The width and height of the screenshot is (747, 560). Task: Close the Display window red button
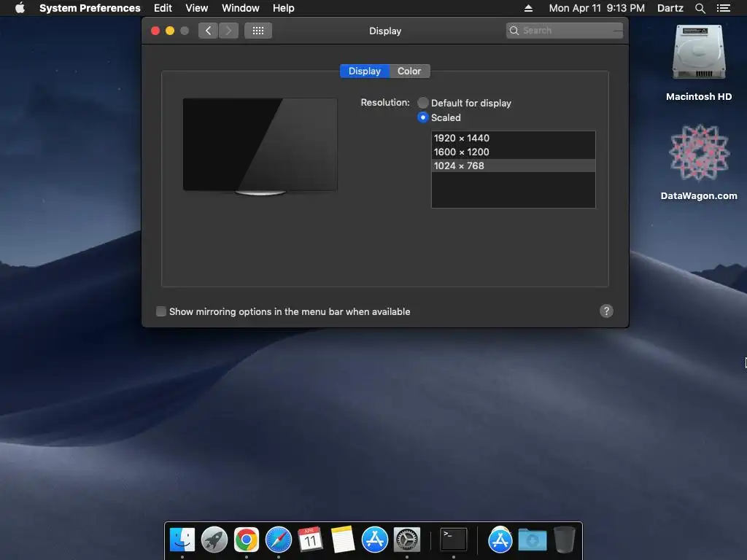pos(155,31)
